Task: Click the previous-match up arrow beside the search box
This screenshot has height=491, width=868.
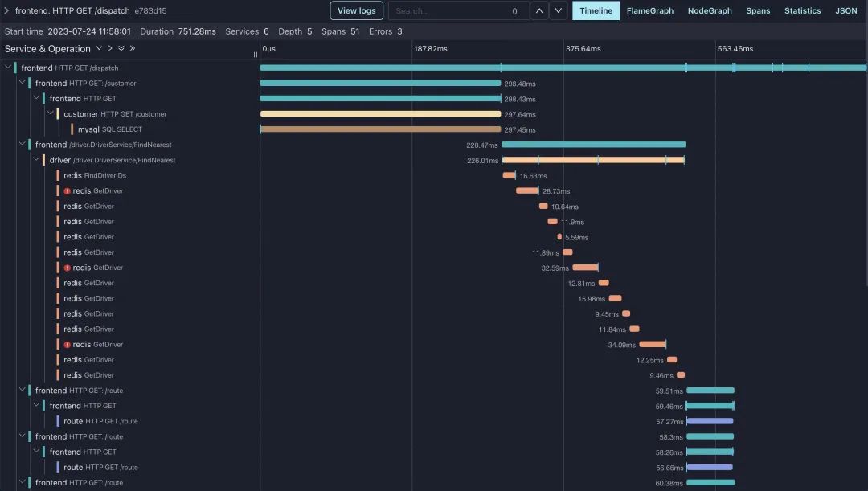Action: (539, 10)
